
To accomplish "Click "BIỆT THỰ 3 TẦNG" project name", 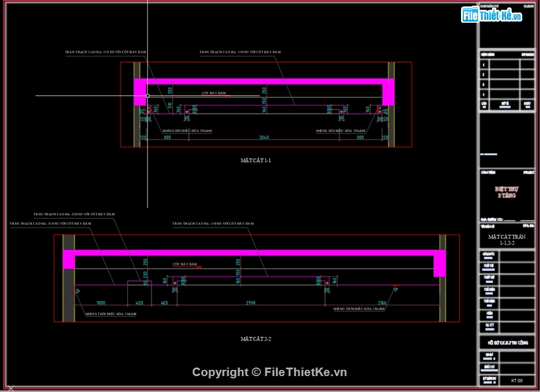I will point(506,193).
